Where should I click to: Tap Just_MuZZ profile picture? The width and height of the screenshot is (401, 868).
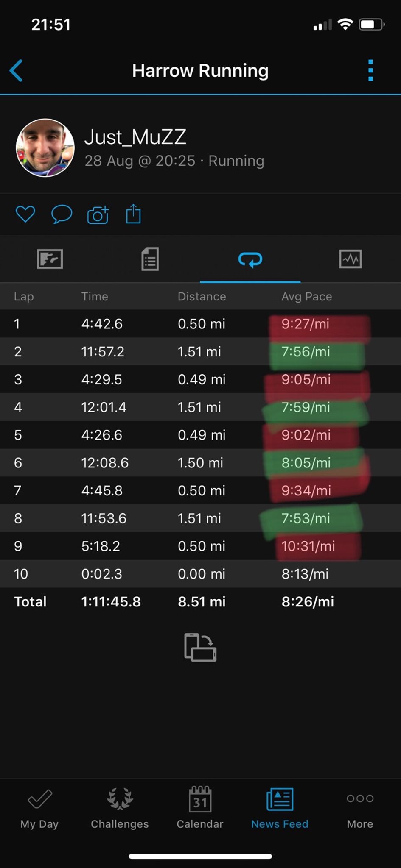[x=45, y=148]
